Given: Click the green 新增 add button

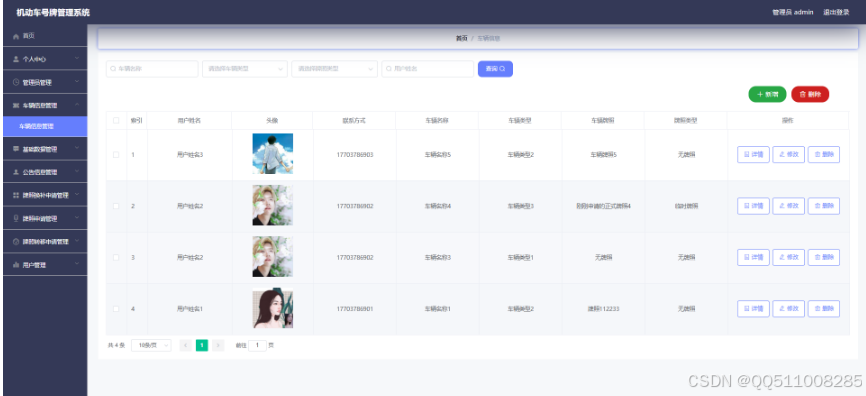Looking at the screenshot, I should point(767,94).
